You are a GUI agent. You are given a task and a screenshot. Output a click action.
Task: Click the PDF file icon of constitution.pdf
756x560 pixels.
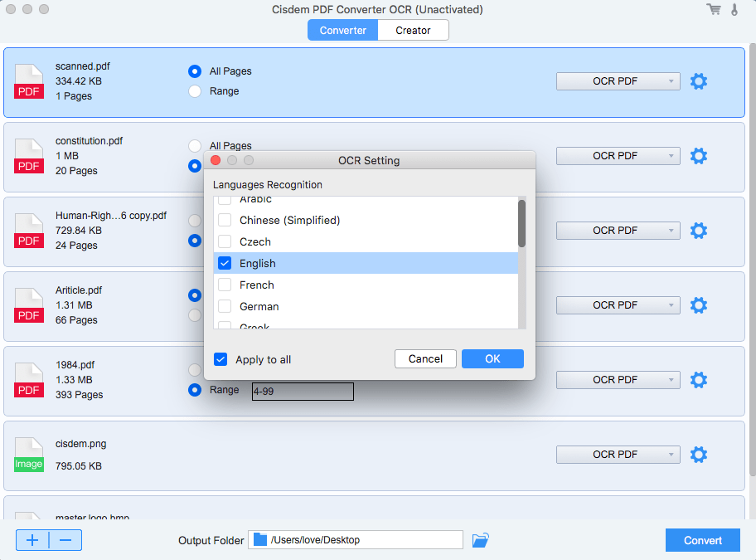29,156
